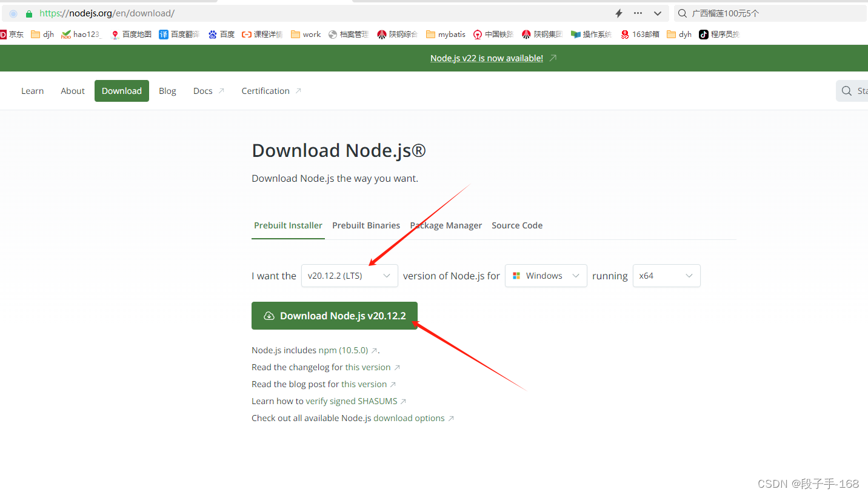Click the search magnifier icon in browser bar
The image size is (868, 495).
point(683,13)
